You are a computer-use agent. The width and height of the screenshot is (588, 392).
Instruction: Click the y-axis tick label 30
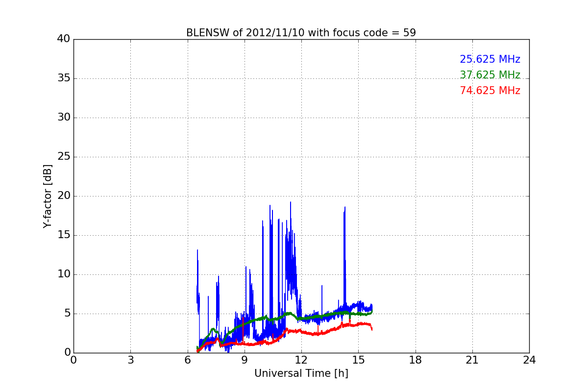[64, 118]
